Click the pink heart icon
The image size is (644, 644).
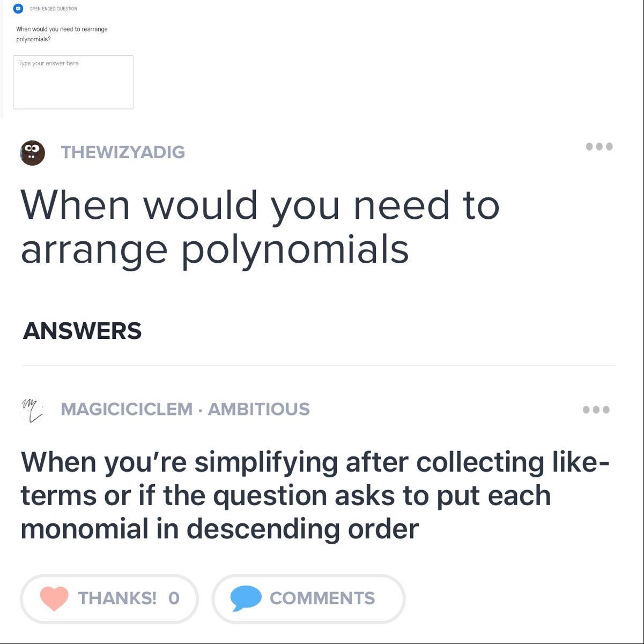54,598
